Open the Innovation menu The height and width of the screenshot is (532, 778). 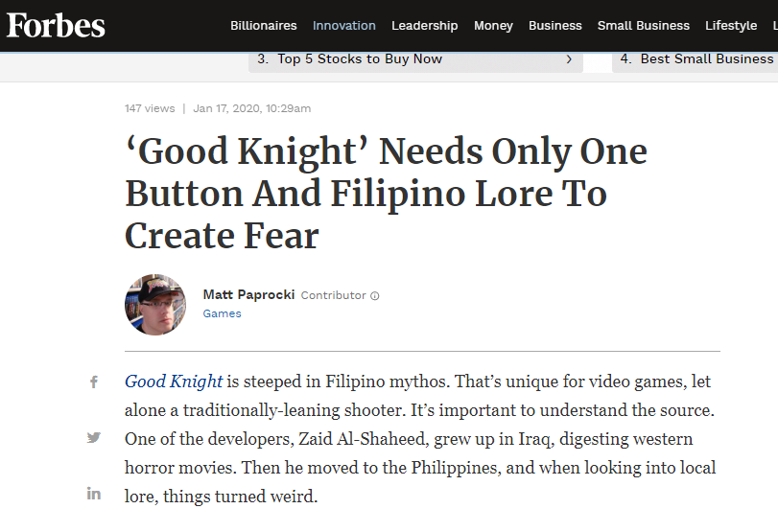tap(343, 26)
